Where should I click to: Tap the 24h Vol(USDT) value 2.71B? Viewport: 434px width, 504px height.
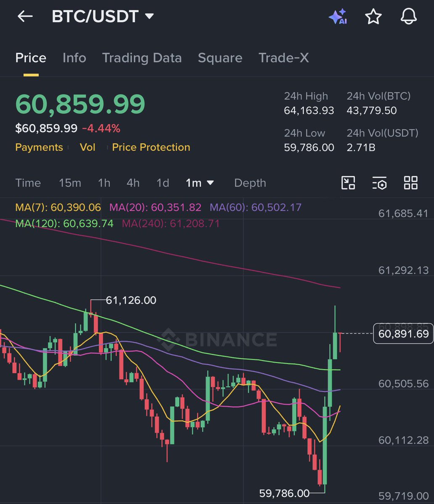pos(361,147)
